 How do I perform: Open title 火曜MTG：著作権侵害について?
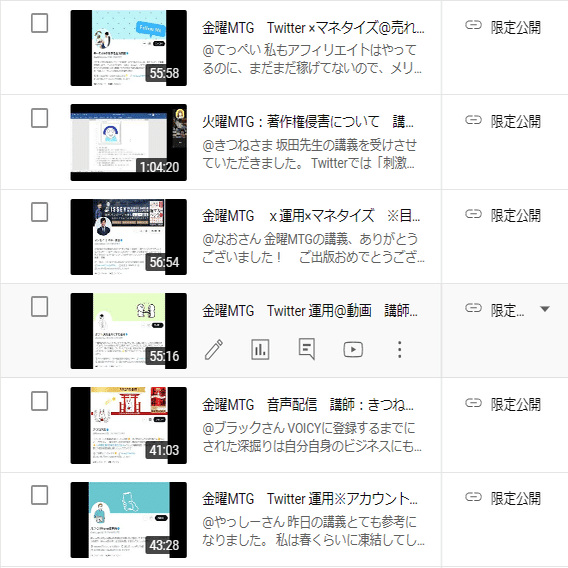point(308,122)
